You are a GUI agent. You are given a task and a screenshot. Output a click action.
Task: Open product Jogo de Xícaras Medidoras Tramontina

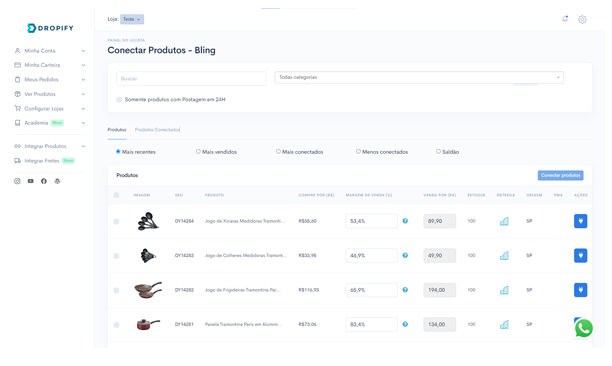pos(245,221)
